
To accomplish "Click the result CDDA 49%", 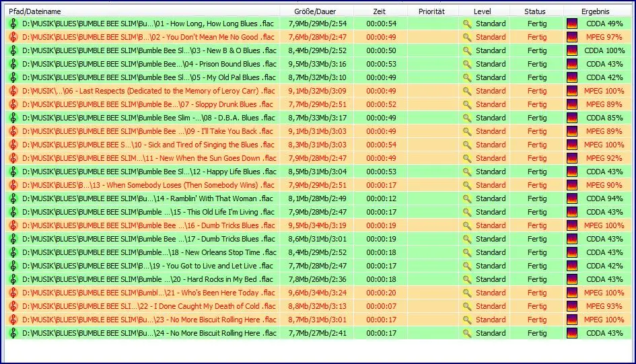I will pos(604,24).
